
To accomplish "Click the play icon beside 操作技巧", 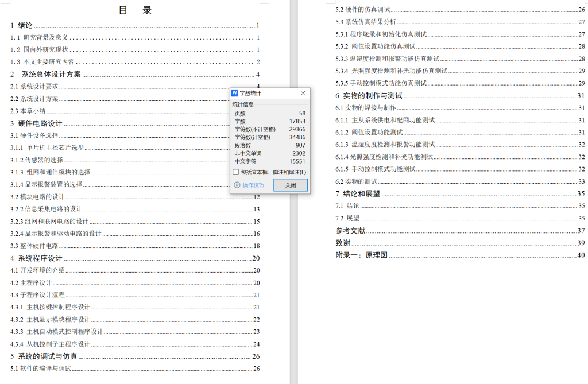I will point(237,185).
